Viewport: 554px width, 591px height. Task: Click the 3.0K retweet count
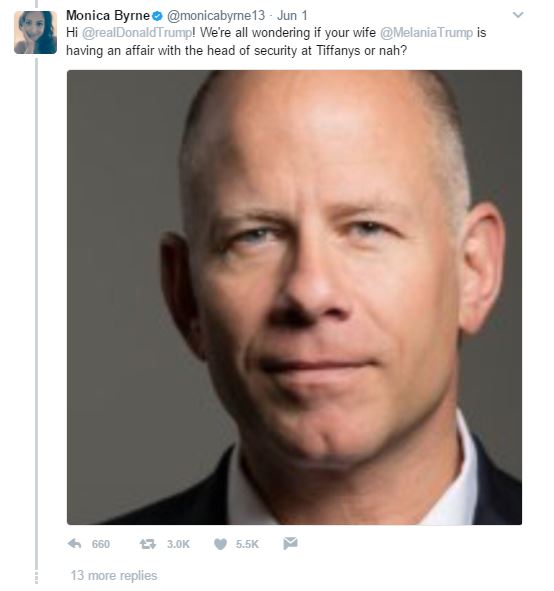tap(178, 544)
